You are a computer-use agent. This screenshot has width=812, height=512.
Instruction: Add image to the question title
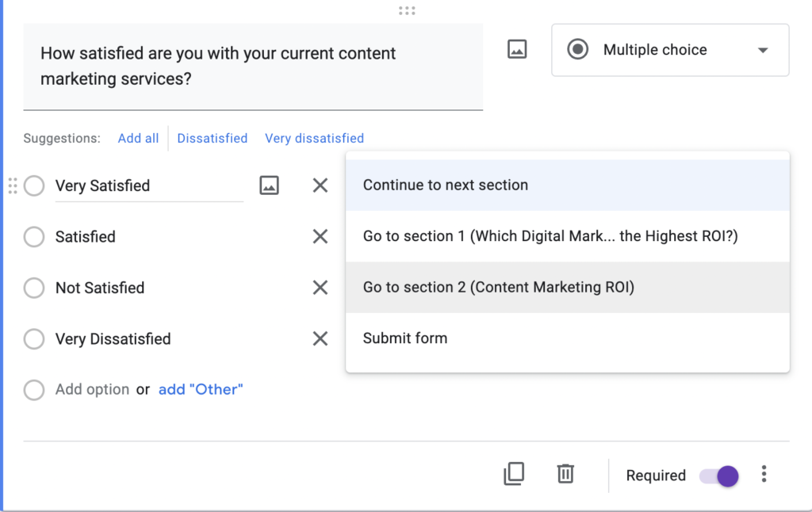[x=517, y=50]
